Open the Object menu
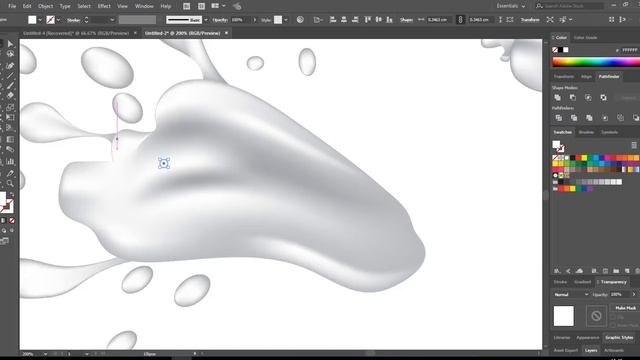 45,6
